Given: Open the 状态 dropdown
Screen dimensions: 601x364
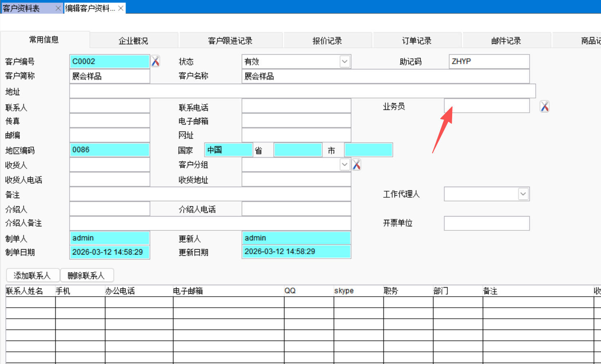Looking at the screenshot, I should pos(345,61).
